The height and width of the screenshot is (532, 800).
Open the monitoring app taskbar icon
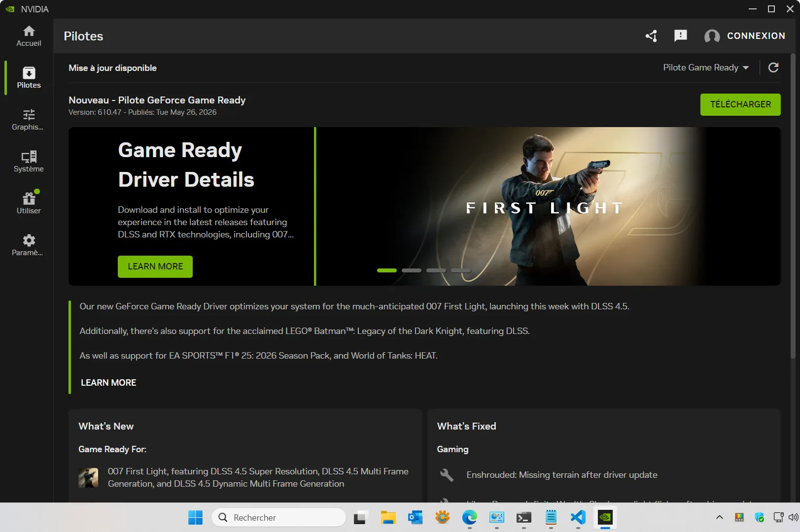pyautogui.click(x=496, y=517)
